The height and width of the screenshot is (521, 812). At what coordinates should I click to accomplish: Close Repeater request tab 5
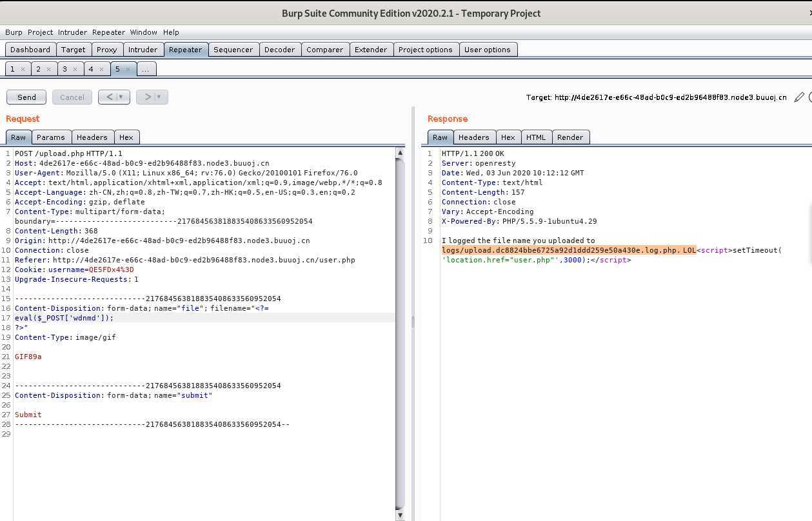[x=128, y=69]
